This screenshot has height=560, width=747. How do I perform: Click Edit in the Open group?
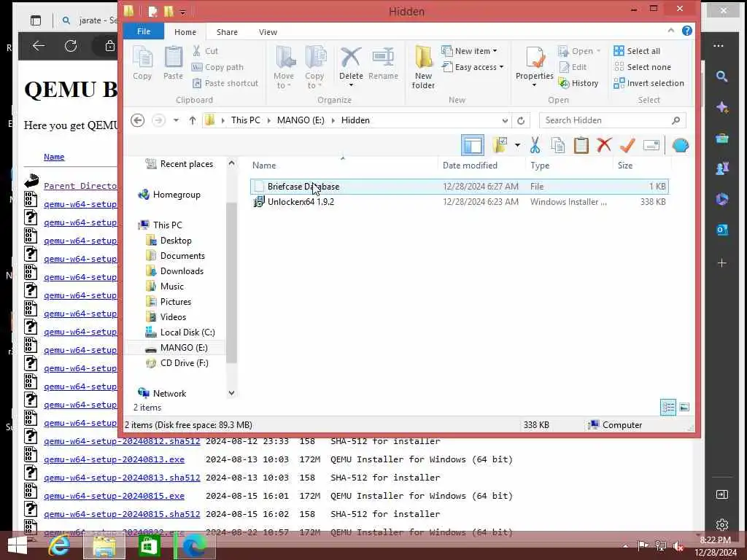point(573,67)
